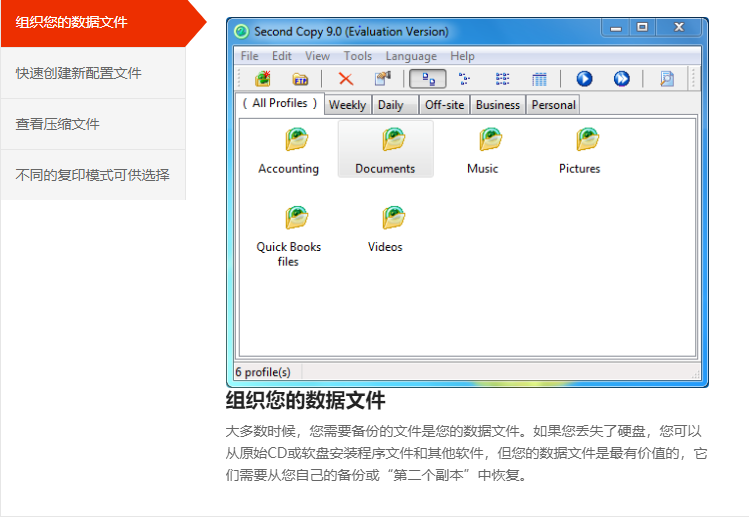The height and width of the screenshot is (518, 749).
Task: Open the Tools menu
Action: click(358, 56)
